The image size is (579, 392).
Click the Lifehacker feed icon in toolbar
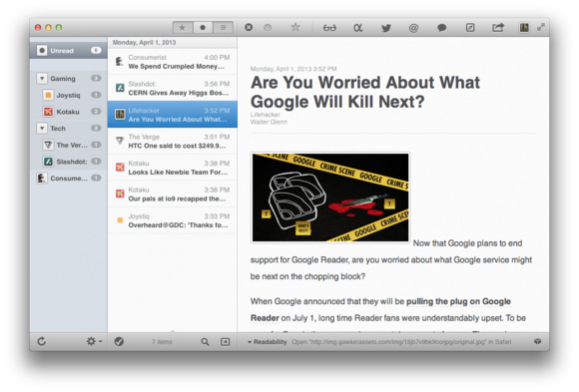pyautogui.click(x=524, y=27)
